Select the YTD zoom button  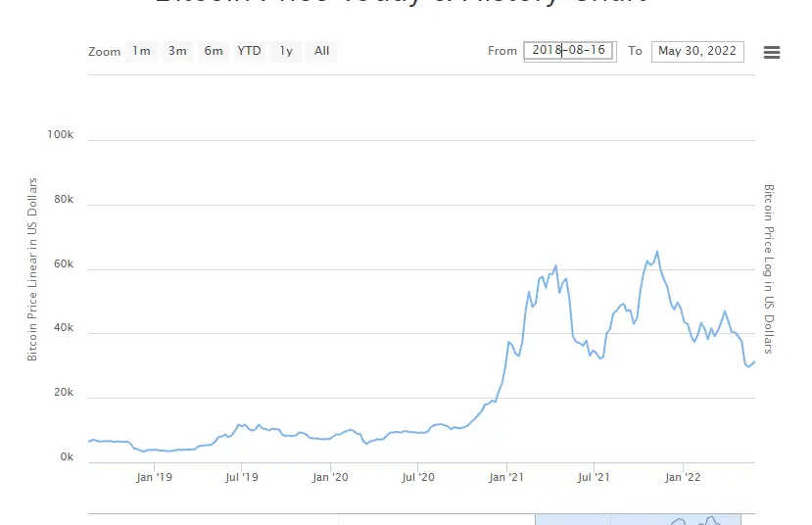[249, 51]
